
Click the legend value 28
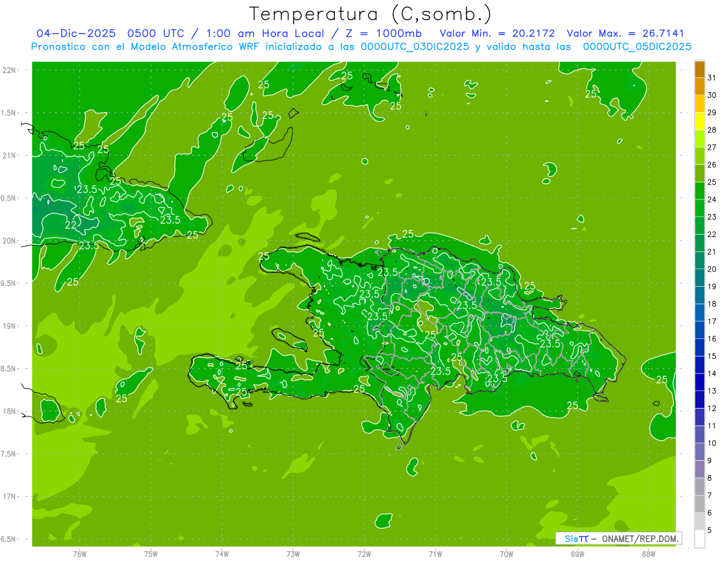[712, 130]
